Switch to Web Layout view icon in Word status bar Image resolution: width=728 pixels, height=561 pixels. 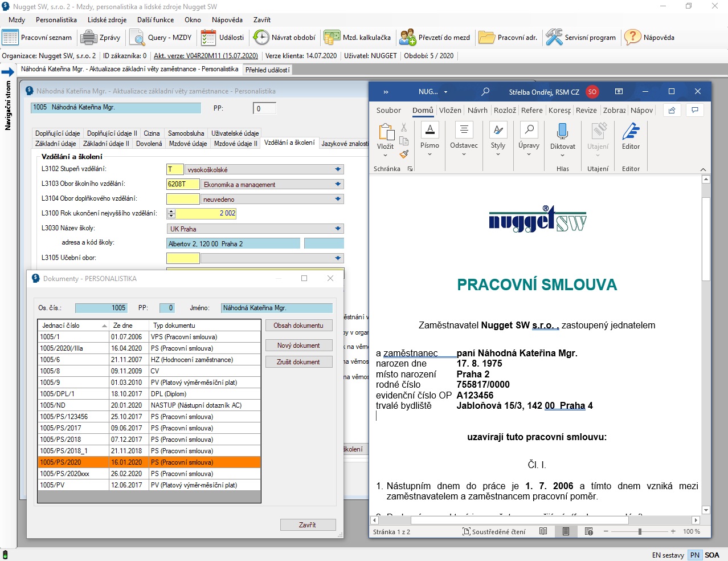pyautogui.click(x=589, y=531)
